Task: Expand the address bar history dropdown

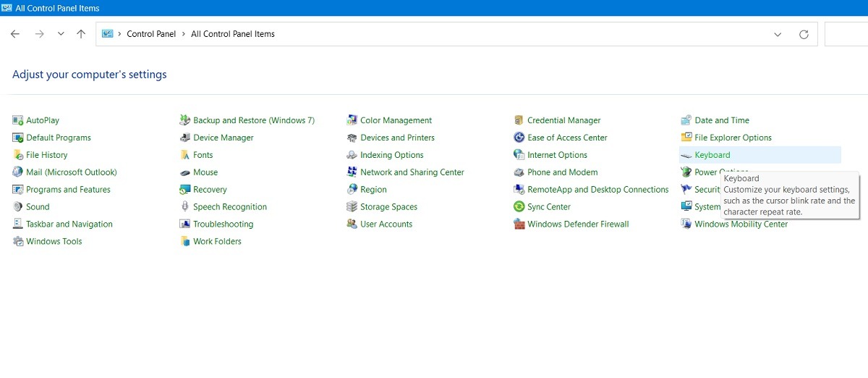Action: tap(778, 34)
